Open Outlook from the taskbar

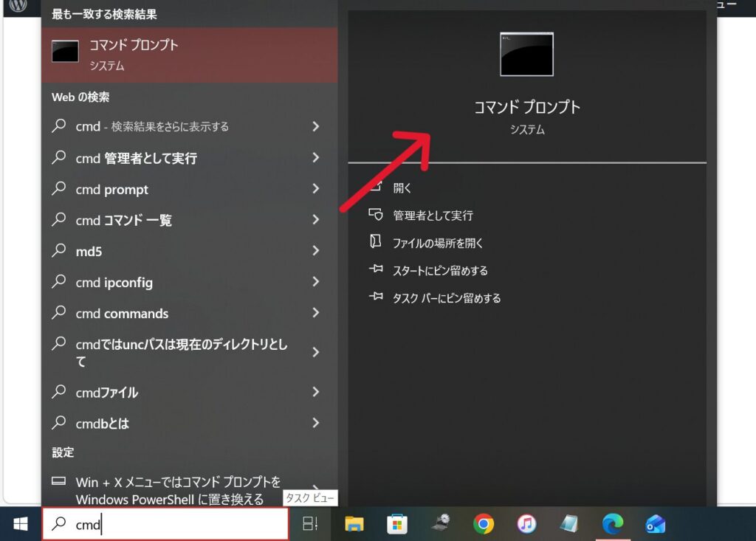655,524
